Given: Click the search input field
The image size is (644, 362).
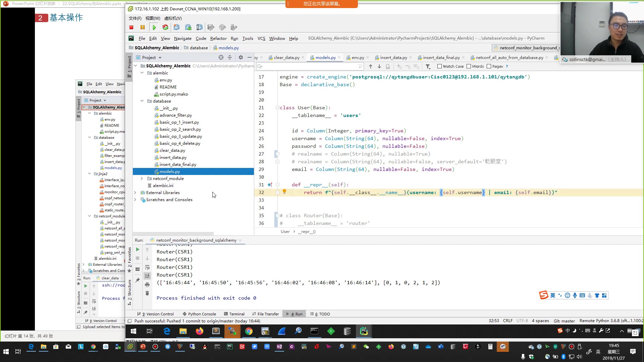Looking at the screenshot, I should 310,66.
